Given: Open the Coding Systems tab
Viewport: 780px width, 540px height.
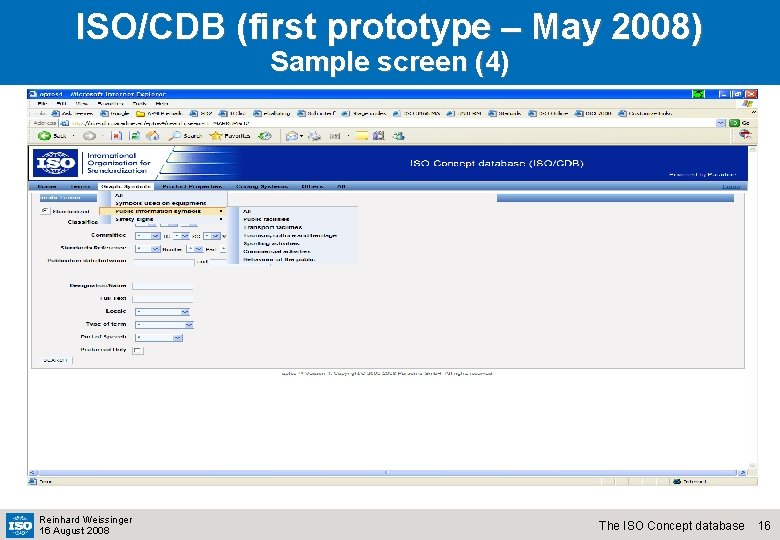Looking at the screenshot, I should (262, 186).
